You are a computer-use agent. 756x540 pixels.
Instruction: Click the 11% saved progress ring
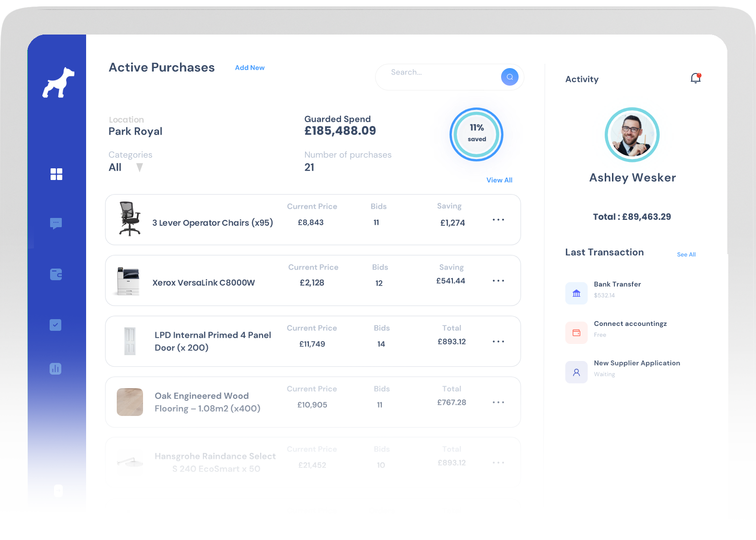[476, 134]
